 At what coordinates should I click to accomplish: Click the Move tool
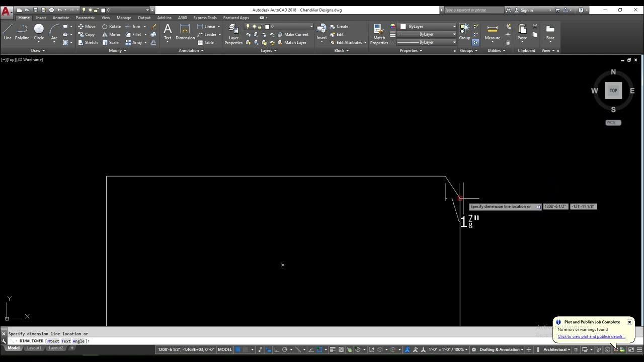tap(87, 27)
